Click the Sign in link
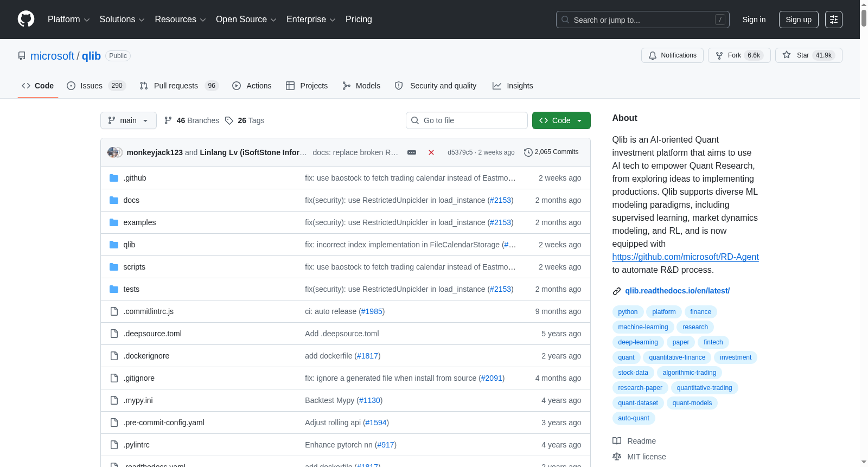The image size is (868, 467). coord(754,20)
